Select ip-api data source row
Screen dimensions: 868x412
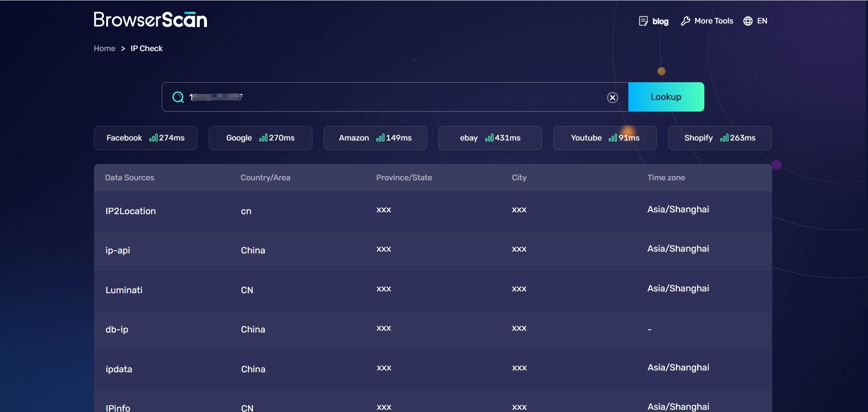(x=433, y=250)
